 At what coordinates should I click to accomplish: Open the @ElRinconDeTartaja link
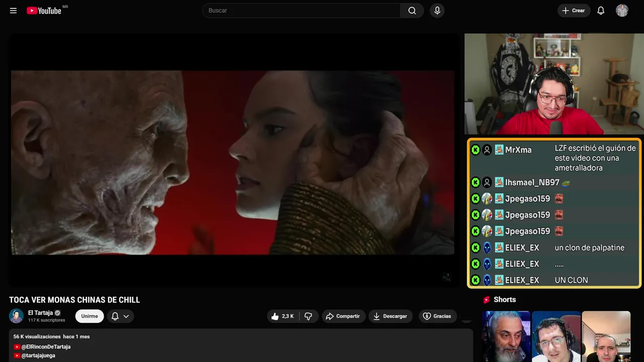[x=46, y=347]
